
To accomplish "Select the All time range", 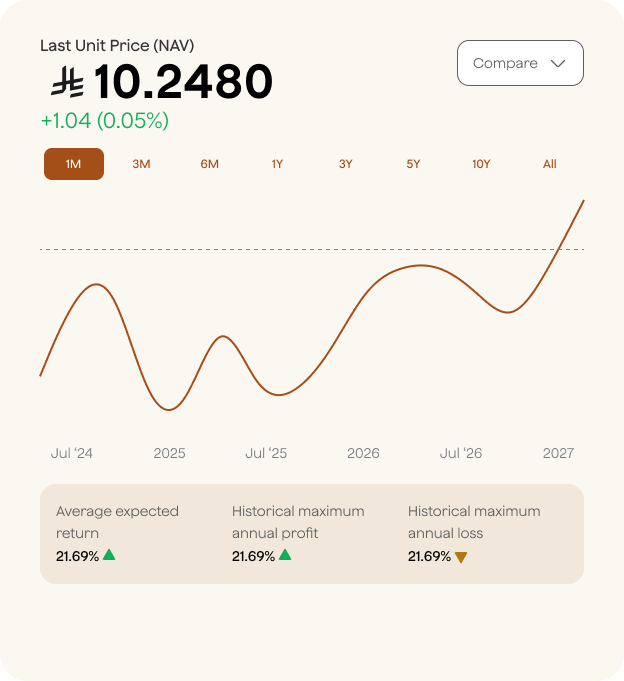I will pyautogui.click(x=549, y=164).
